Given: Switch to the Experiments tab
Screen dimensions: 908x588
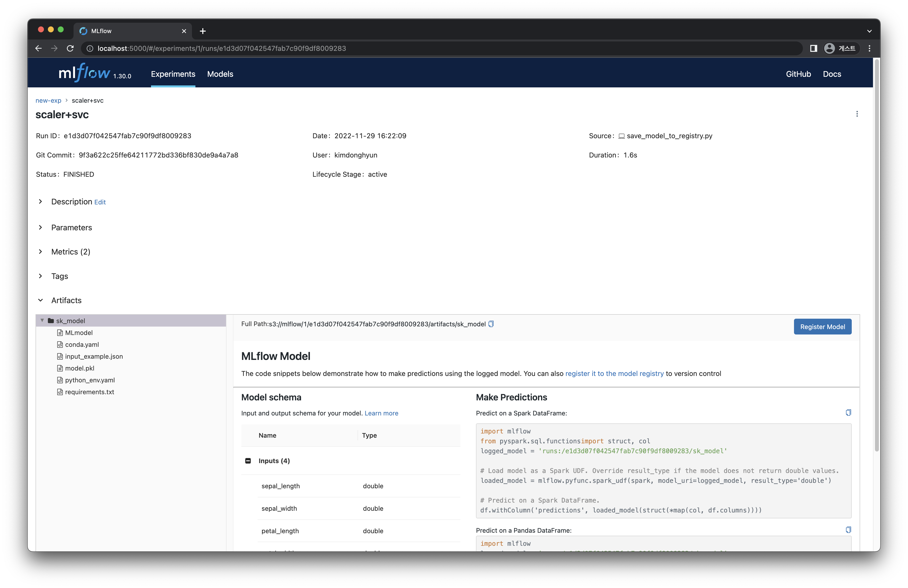Looking at the screenshot, I should coord(173,74).
